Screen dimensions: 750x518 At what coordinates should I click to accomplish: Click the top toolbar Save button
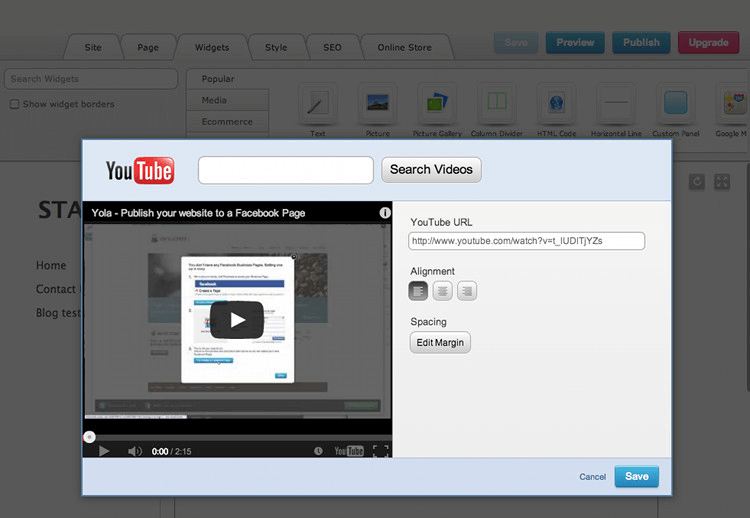[516, 43]
